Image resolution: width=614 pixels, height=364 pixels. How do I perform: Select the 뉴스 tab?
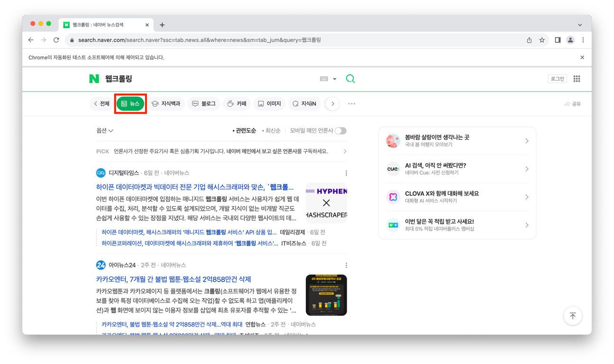130,104
